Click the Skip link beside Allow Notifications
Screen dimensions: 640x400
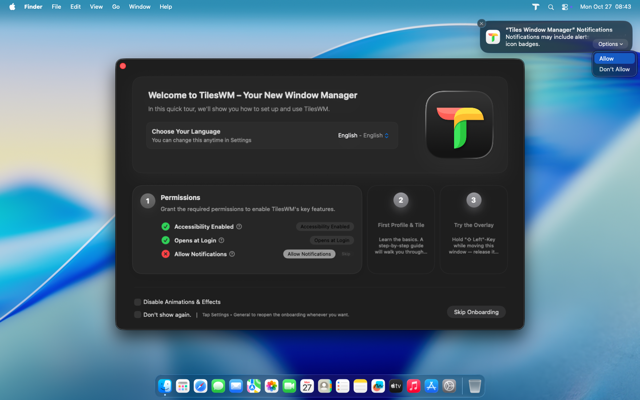[346, 254]
